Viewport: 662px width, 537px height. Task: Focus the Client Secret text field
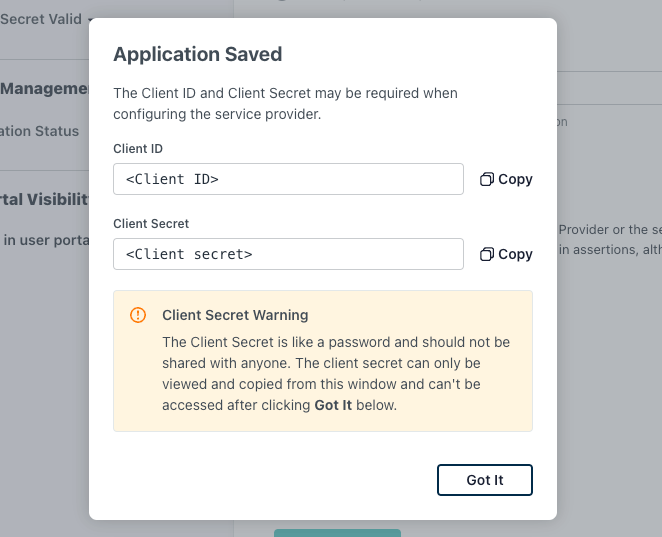(288, 254)
